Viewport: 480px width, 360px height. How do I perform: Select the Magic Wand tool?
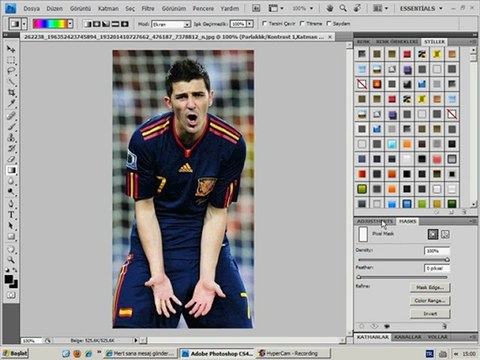tap(11, 82)
